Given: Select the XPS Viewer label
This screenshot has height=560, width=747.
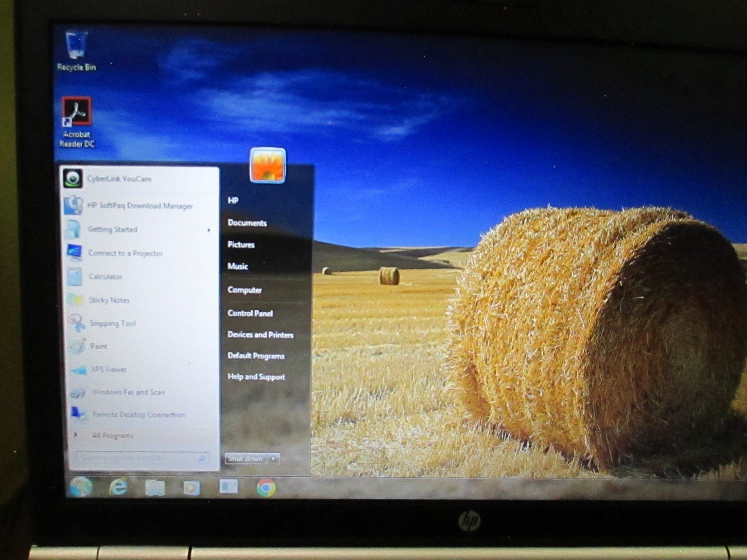Looking at the screenshot, I should (109, 369).
